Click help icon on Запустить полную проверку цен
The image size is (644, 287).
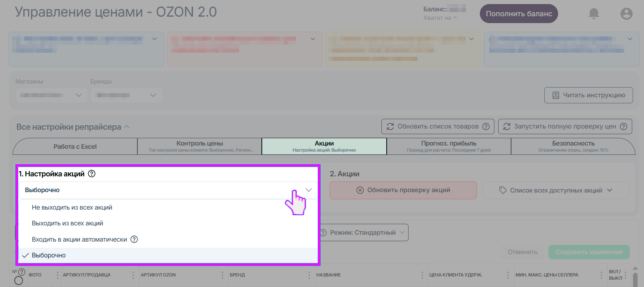pos(624,126)
